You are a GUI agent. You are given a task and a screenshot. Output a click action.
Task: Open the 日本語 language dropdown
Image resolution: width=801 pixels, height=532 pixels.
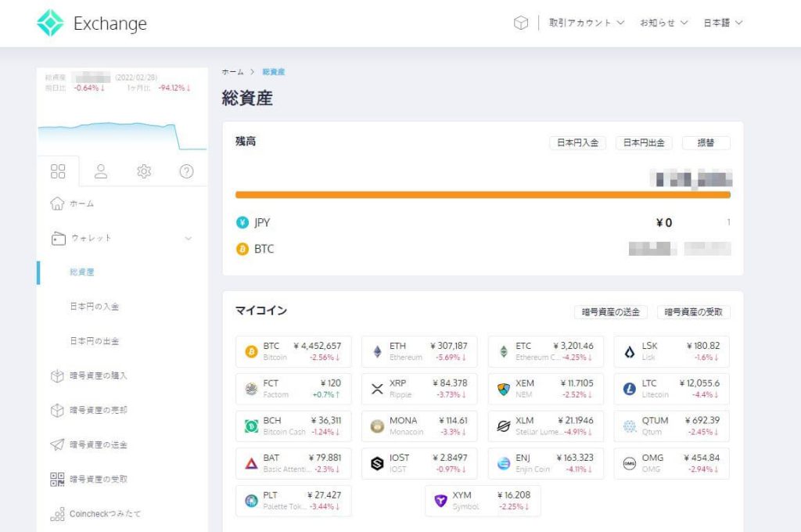(x=723, y=23)
